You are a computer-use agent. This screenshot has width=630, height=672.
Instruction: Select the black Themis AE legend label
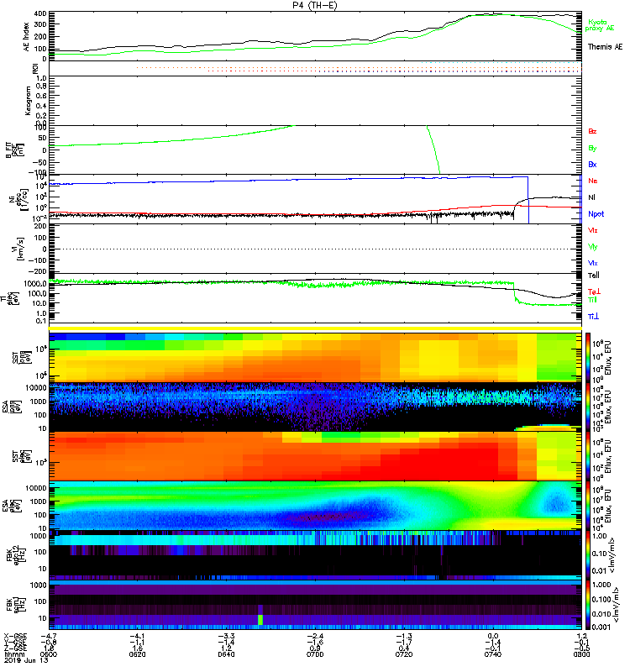point(605,47)
